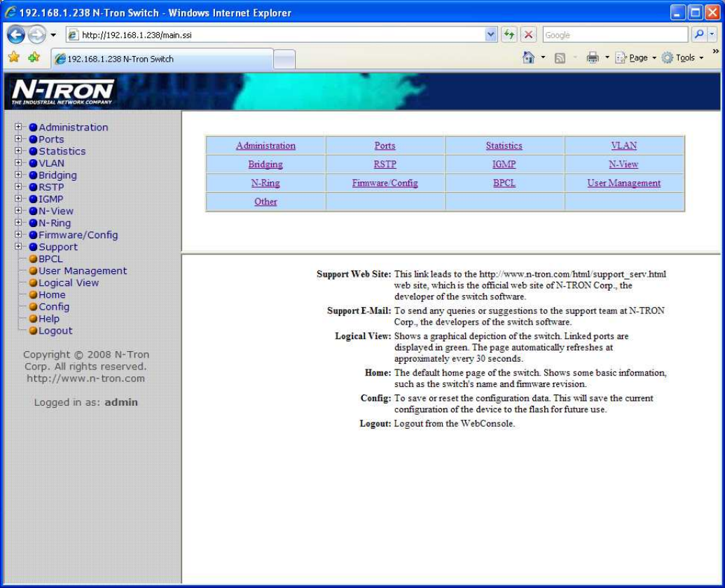
Task: Expand the RSTP tree node
Action: click(x=18, y=186)
